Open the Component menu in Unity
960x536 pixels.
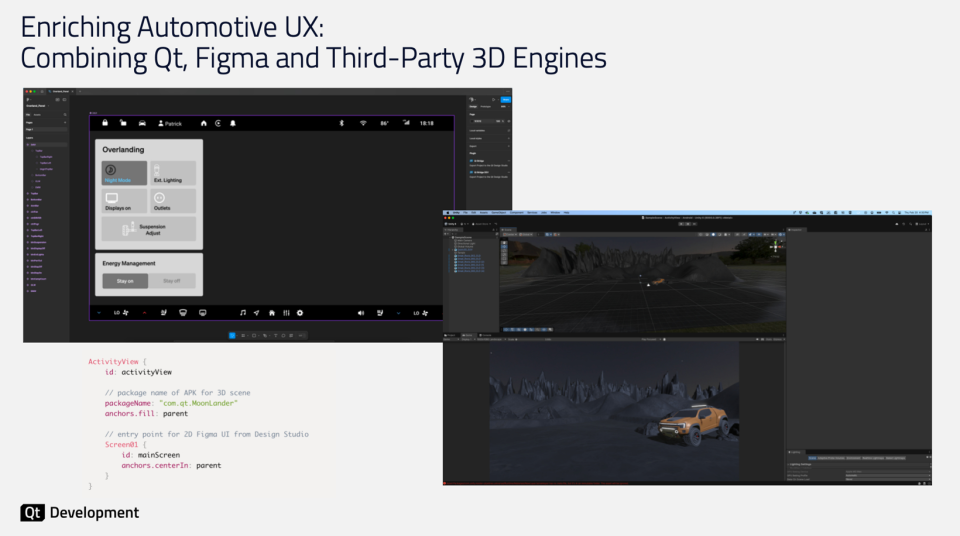click(x=517, y=213)
